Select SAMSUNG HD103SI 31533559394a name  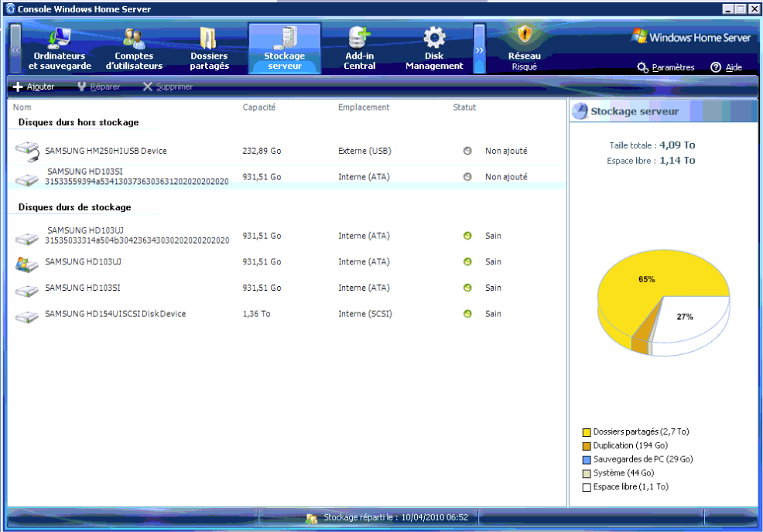137,176
